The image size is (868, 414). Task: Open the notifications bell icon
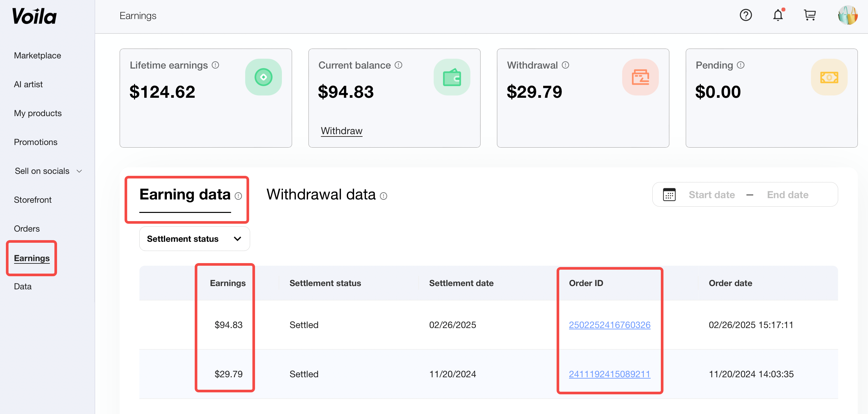click(778, 15)
